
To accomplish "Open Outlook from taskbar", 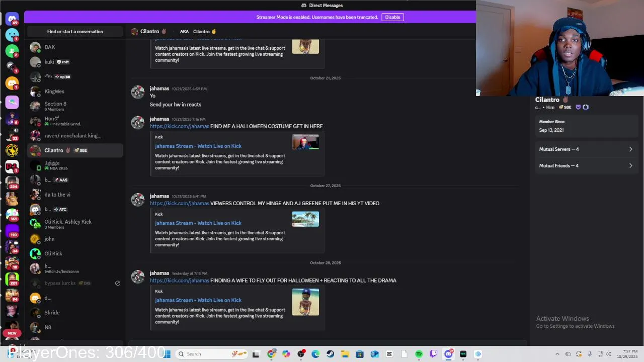I will point(374,354).
